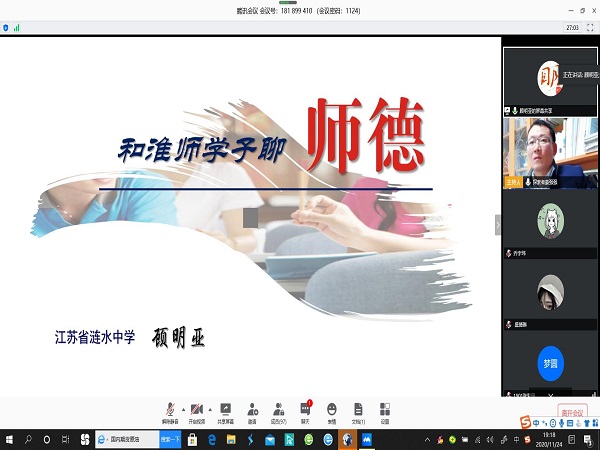Click the gray placeholder box on slide
Screen dimensions: 600x450
(x=251, y=218)
